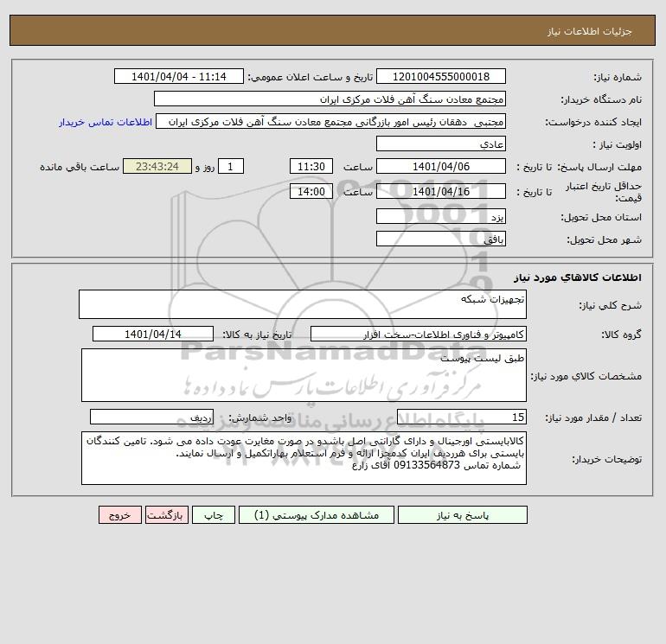Click the ایجاد کننده درخواست label
Viewport: 666px width, 644px height.
tap(594, 122)
